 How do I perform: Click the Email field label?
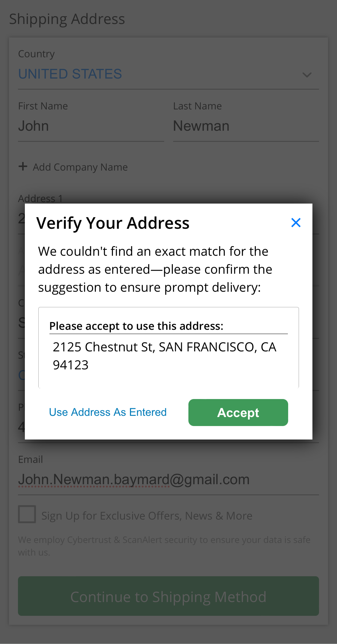tap(31, 459)
